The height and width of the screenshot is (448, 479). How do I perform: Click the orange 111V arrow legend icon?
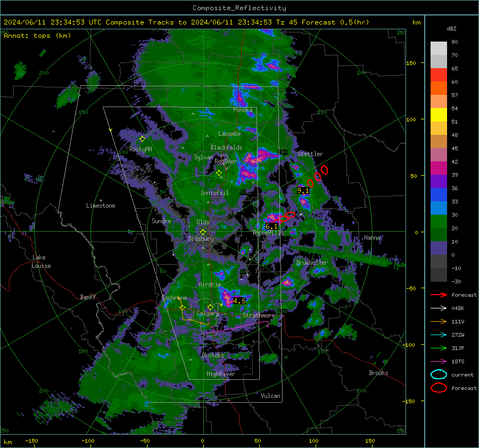[x=439, y=321]
